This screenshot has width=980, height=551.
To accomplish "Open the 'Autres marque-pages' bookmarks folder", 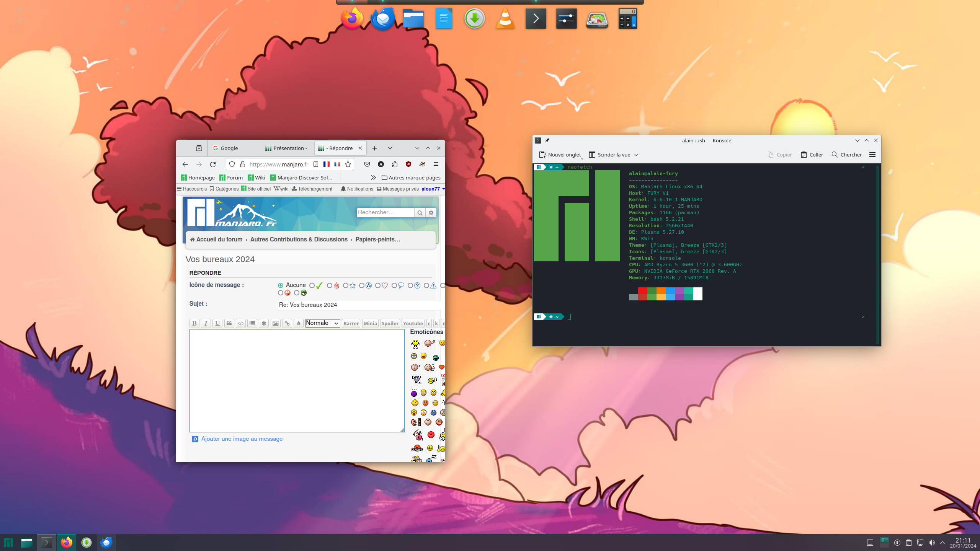I will (411, 178).
